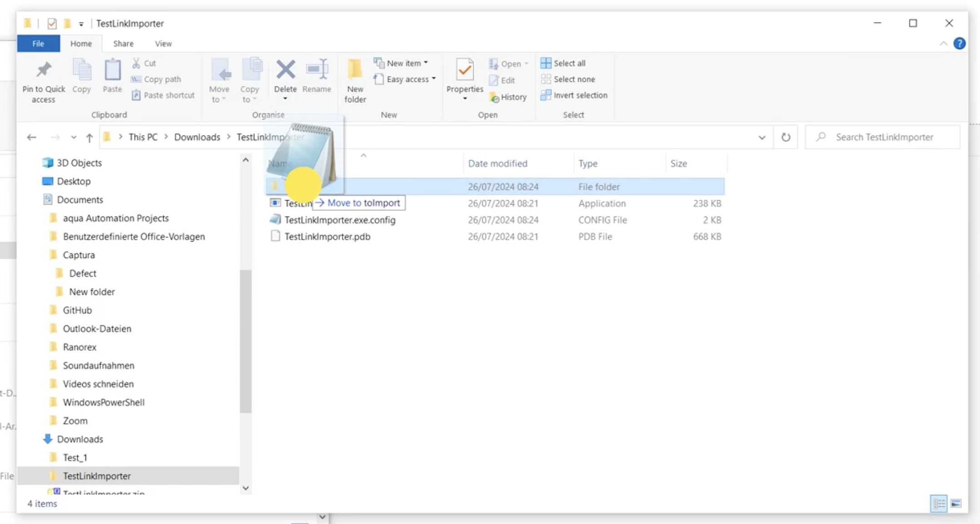Viewport: 980px width, 524px height.
Task: Expand the address bar history dropdown
Action: [762, 137]
